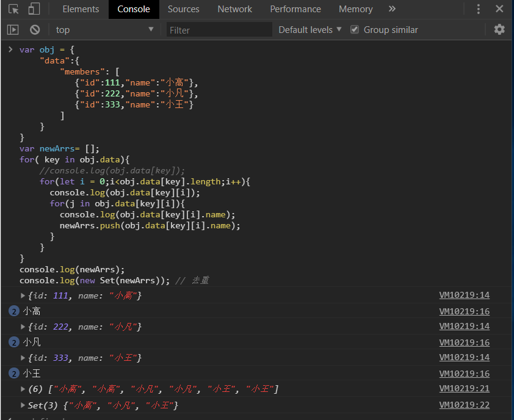Activate the inspect element picker icon
Image resolution: width=514 pixels, height=420 pixels.
coord(13,9)
